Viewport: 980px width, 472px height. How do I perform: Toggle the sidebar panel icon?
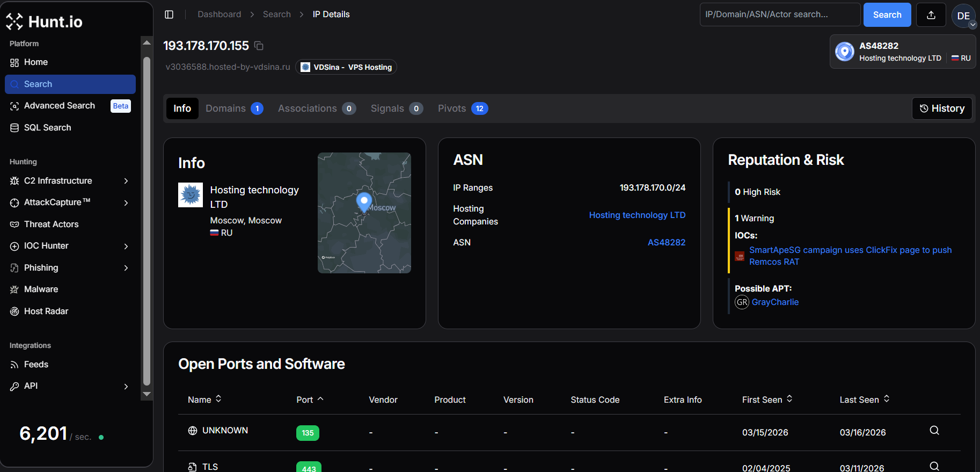169,14
